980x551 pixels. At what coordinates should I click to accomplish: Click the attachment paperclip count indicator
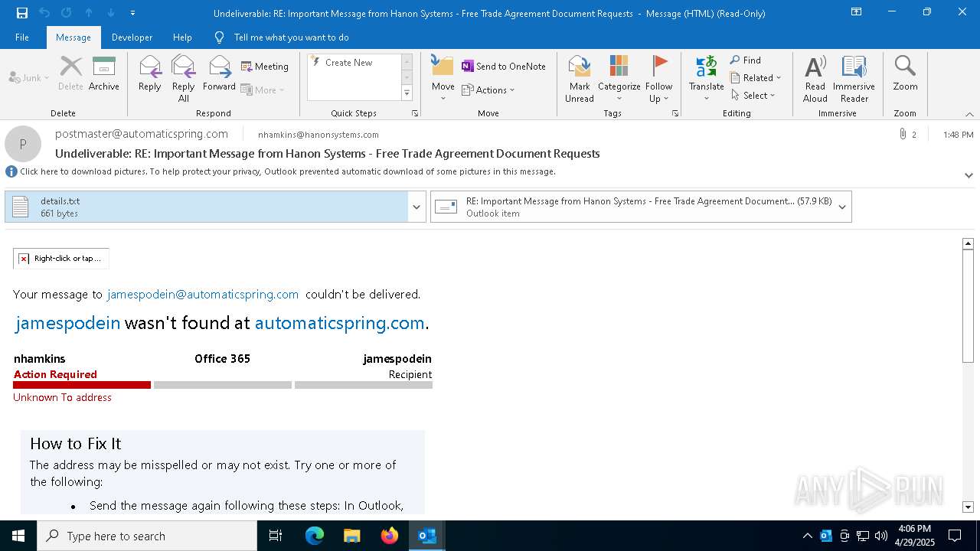908,134
